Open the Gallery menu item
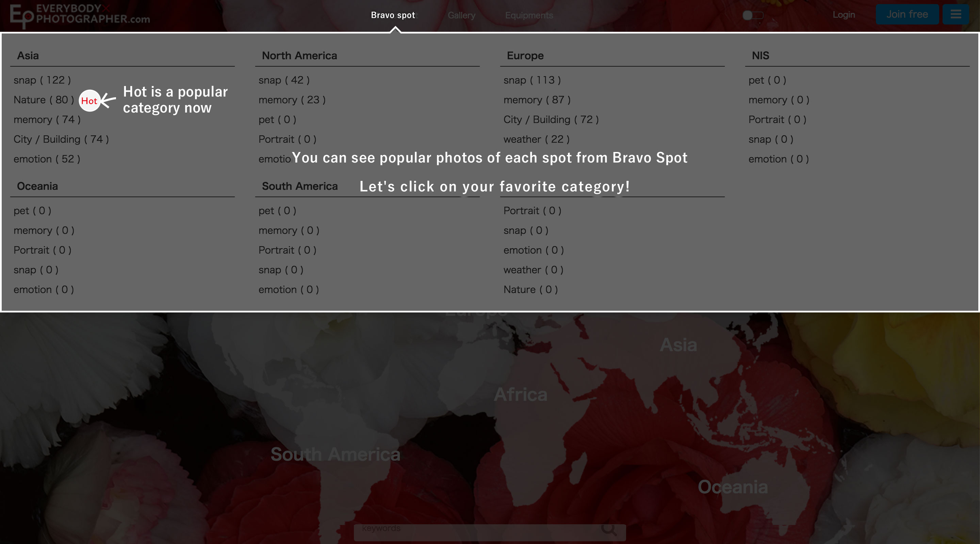The image size is (980, 544). tap(461, 15)
